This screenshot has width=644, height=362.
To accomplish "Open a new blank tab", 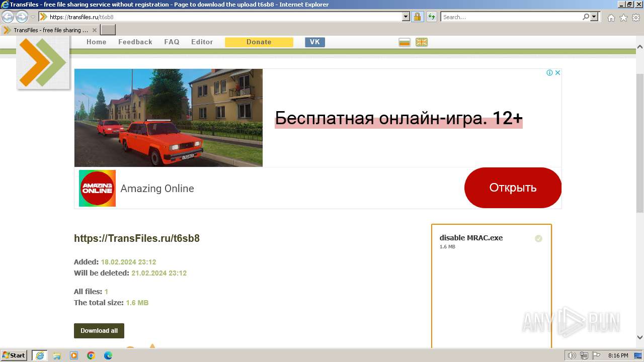I will point(108,30).
